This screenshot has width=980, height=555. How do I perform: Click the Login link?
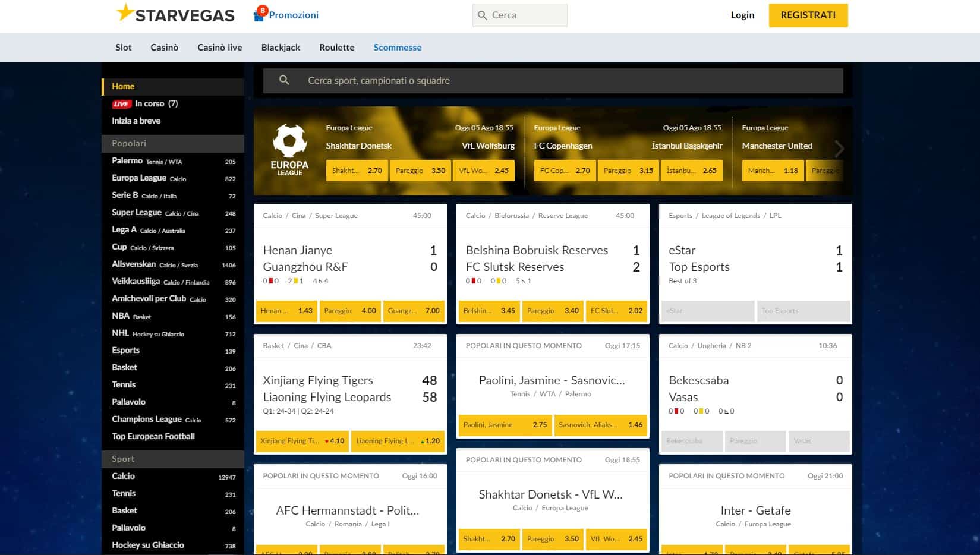(742, 15)
